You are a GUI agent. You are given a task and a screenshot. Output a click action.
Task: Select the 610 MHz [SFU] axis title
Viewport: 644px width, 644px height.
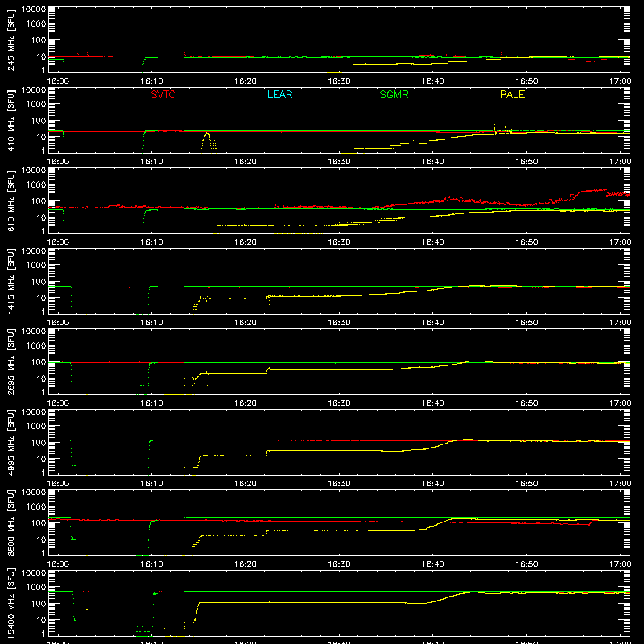coord(11,201)
